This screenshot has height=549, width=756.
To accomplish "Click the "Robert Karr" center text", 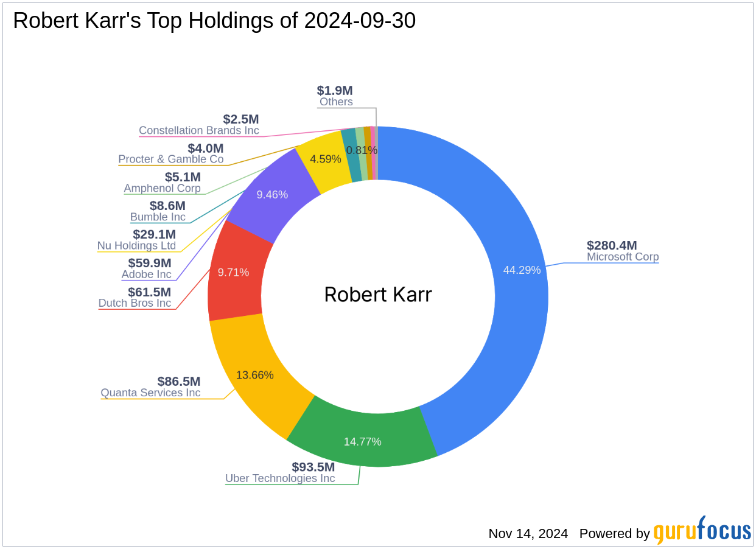I will click(x=378, y=295).
